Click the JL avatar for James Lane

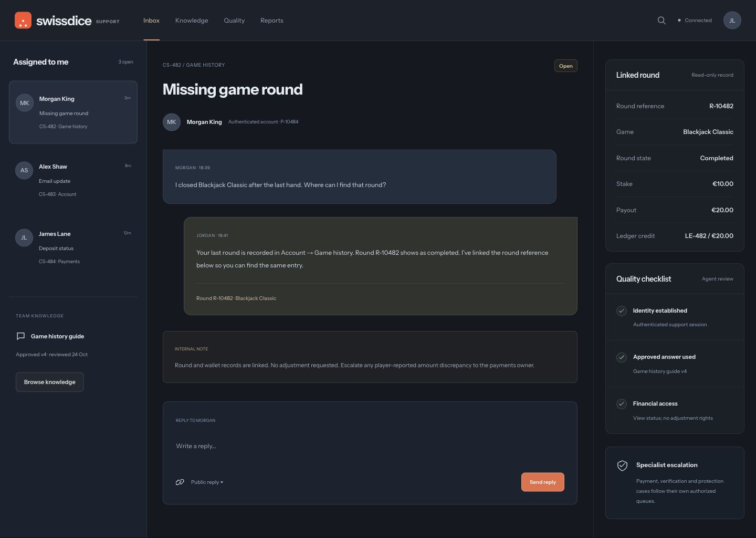24,237
